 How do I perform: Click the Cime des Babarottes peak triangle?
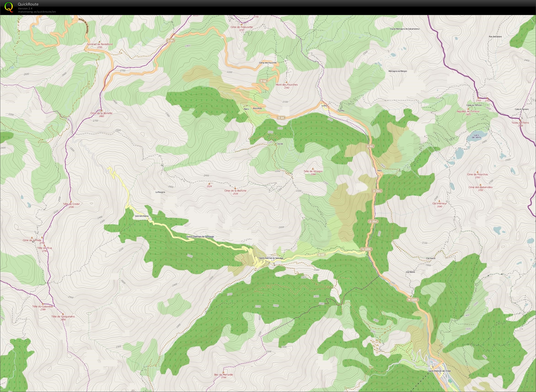pyautogui.click(x=480, y=185)
